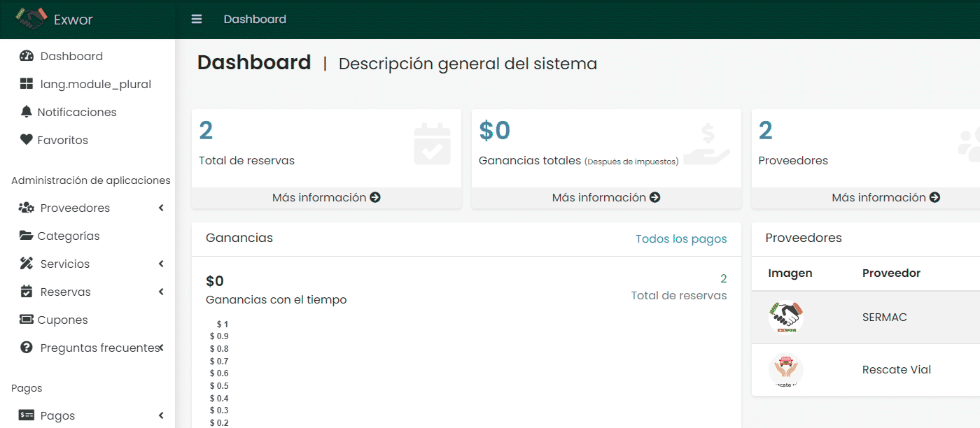Expand the Pagos sidebar submenu
The height and width of the screenshot is (428, 980).
(x=161, y=415)
